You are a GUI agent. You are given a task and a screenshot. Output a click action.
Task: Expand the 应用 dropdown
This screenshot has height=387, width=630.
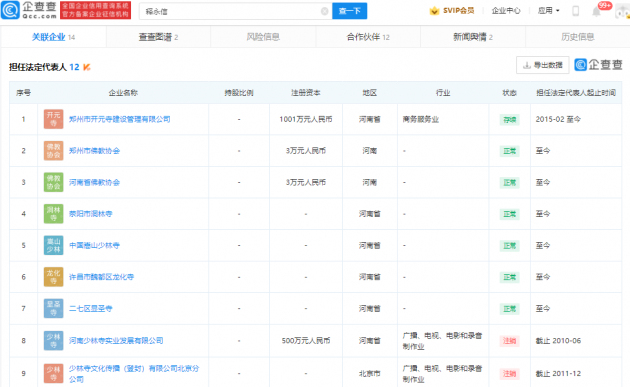548,11
